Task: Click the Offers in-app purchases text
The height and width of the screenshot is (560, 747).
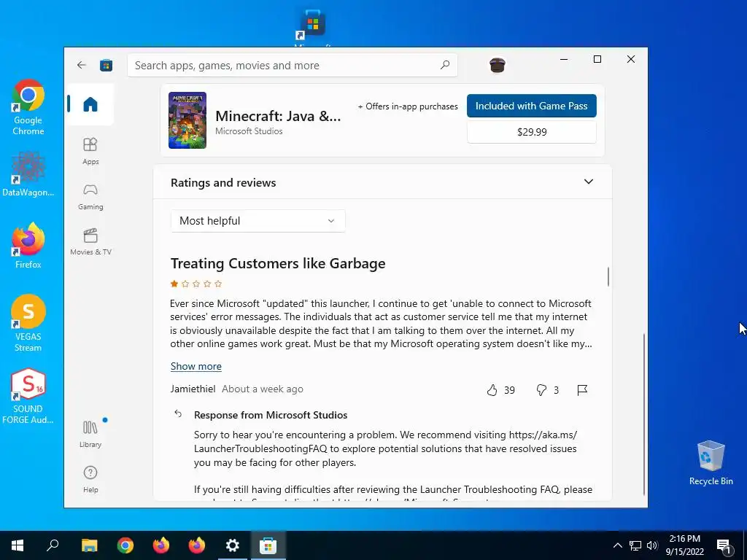Action: pyautogui.click(x=408, y=106)
